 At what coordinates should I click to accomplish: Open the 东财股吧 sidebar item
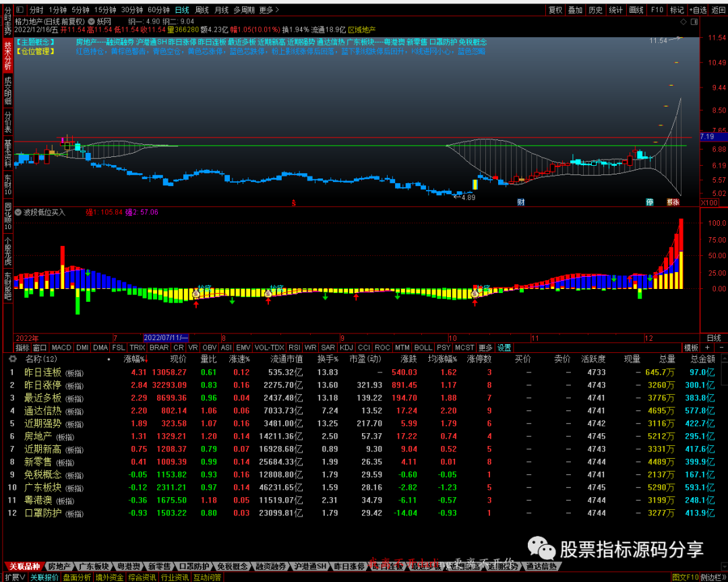[x=8, y=286]
